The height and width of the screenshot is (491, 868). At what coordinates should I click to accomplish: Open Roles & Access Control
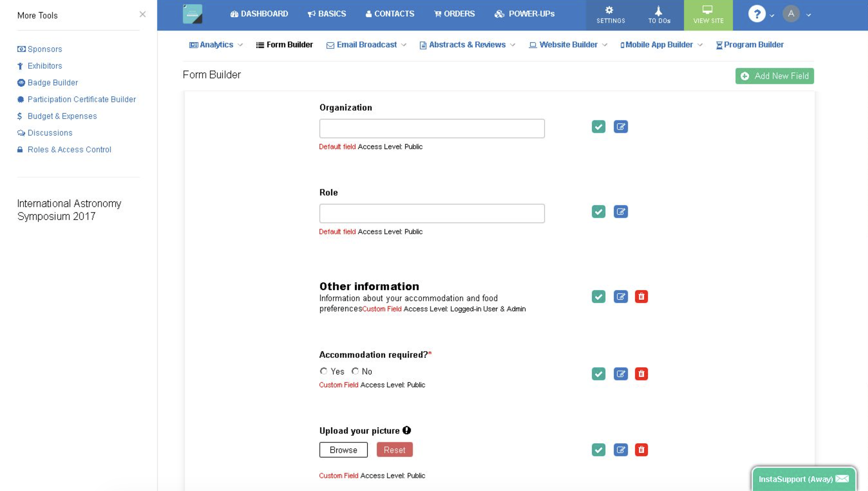[x=64, y=150]
